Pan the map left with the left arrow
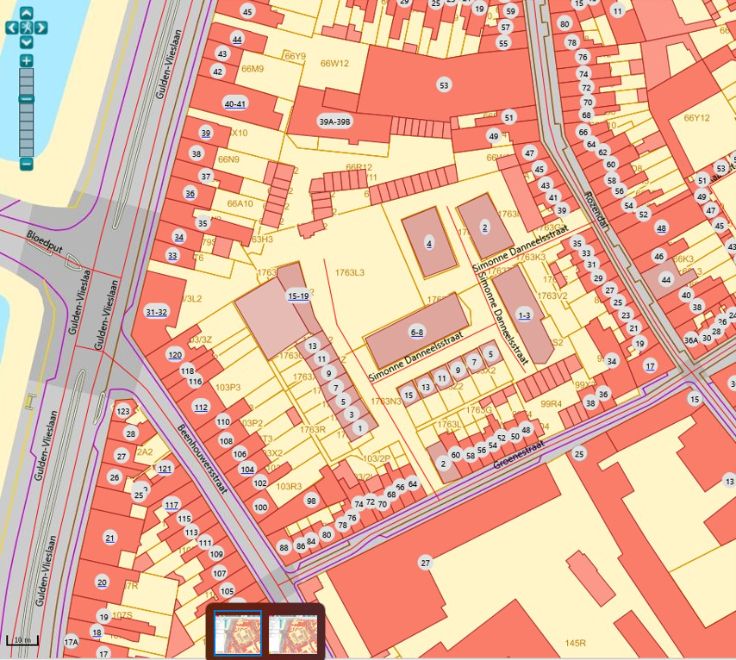The width and height of the screenshot is (736, 660). tap(12, 27)
